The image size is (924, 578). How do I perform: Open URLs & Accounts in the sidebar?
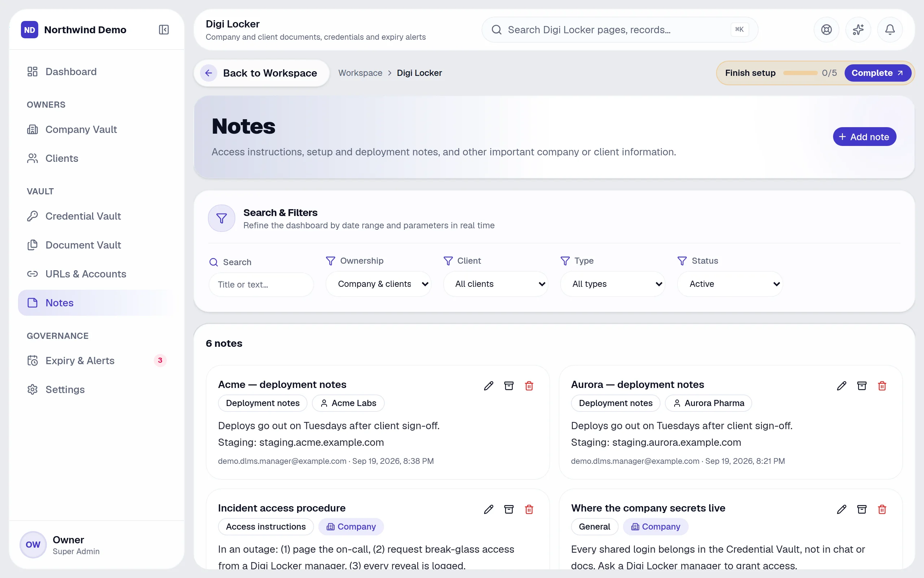click(97, 274)
